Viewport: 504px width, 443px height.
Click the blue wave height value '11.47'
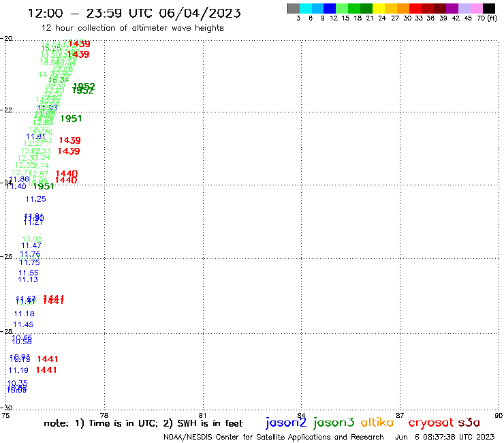pos(31,245)
